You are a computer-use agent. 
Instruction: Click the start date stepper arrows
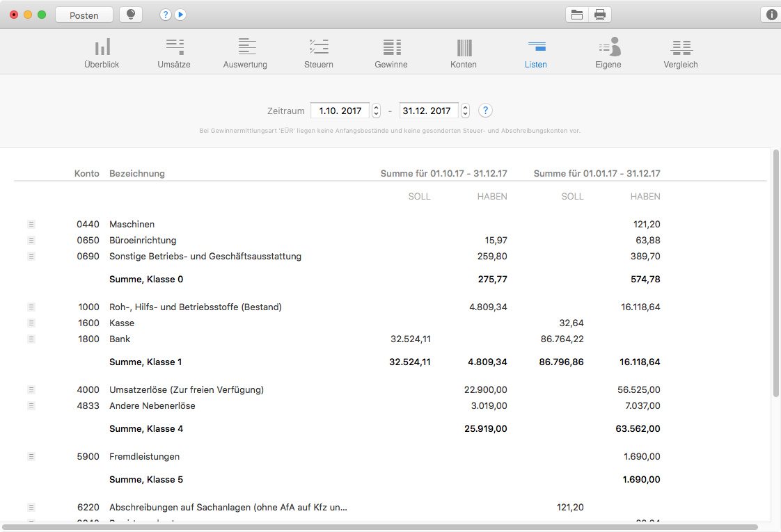(377, 111)
